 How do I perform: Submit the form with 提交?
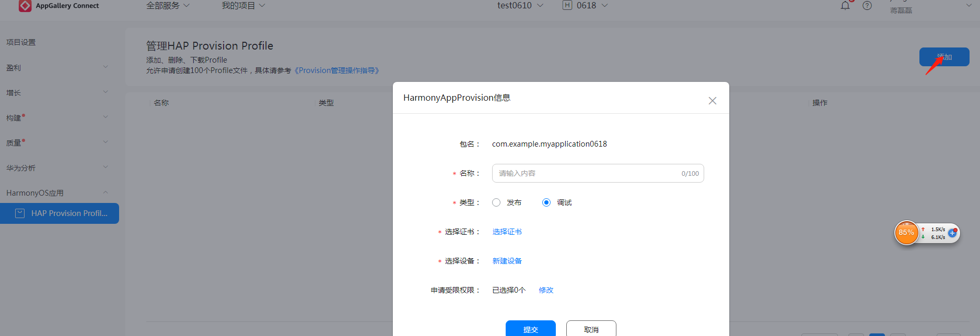(530, 329)
